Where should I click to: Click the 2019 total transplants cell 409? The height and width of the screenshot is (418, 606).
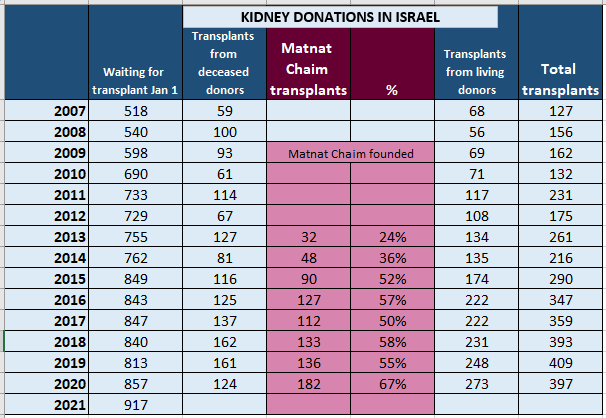pos(560,364)
